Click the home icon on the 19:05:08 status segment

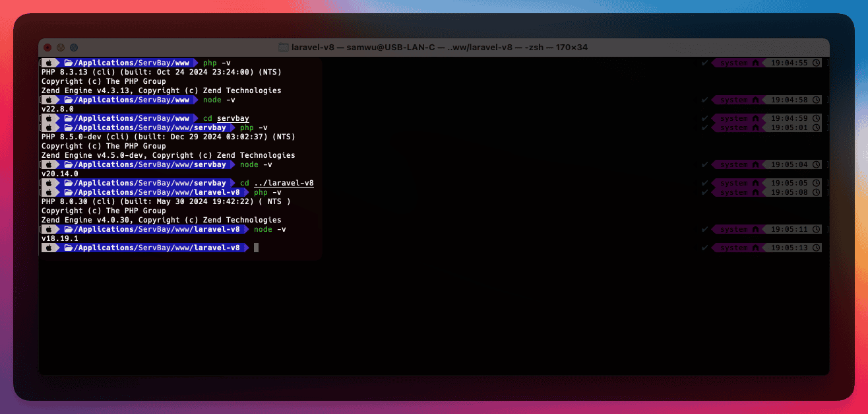(755, 192)
